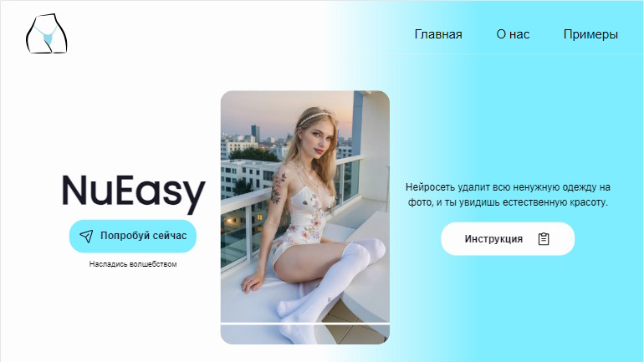Open the О нас navigation item
The width and height of the screenshot is (644, 362).
point(513,34)
